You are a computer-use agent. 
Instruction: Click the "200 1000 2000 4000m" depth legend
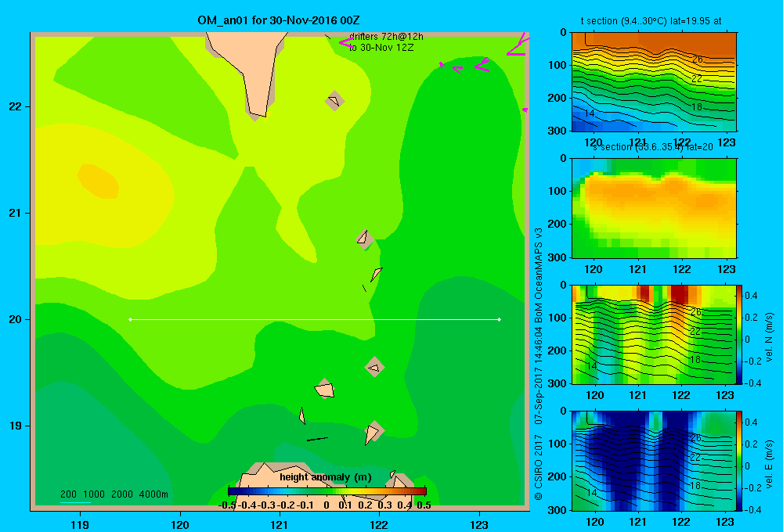click(114, 494)
